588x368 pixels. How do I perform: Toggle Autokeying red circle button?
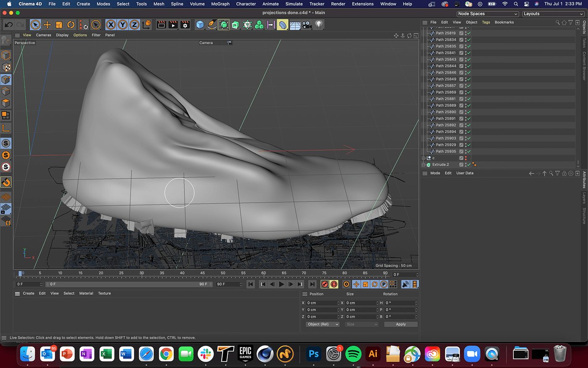334,284
